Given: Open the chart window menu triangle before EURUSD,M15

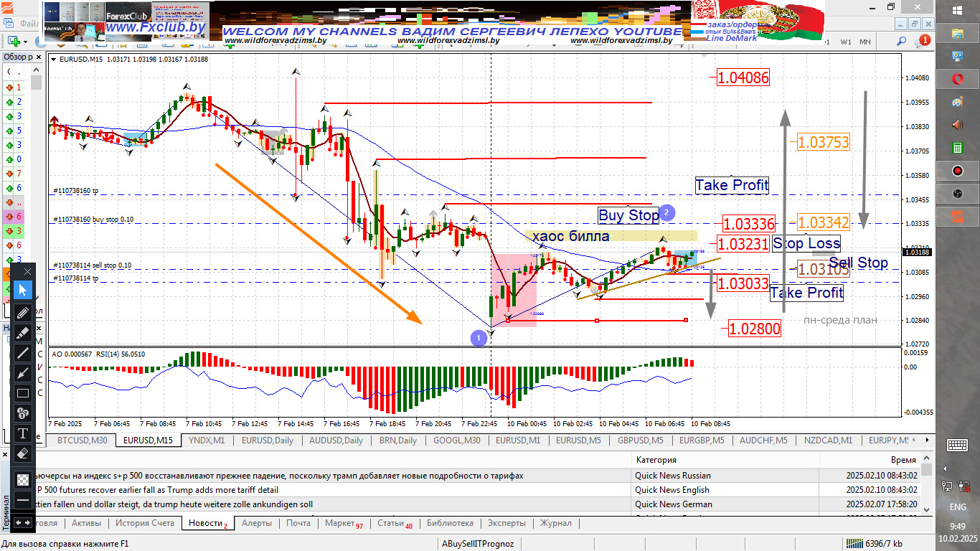Looking at the screenshot, I should (x=53, y=59).
